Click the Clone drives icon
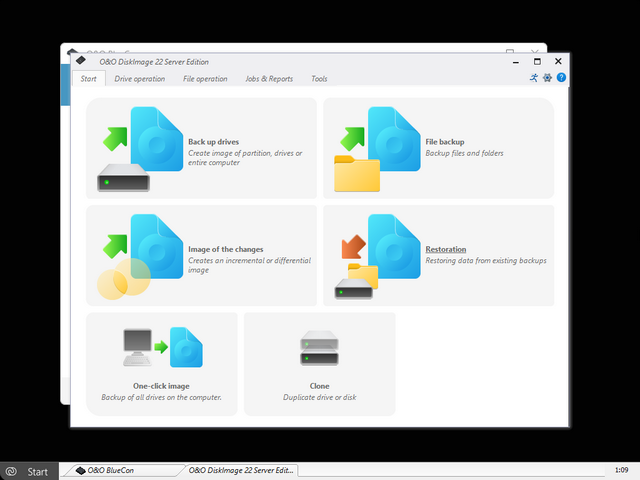Image resolution: width=640 pixels, height=480 pixels. [x=319, y=350]
